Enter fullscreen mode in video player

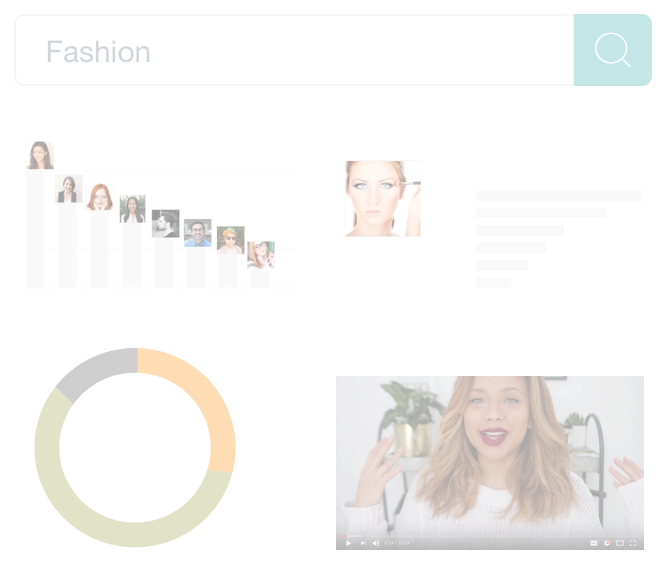point(633,543)
